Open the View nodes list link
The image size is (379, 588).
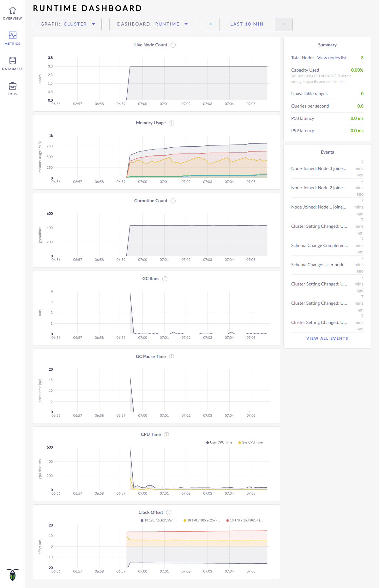(x=332, y=58)
